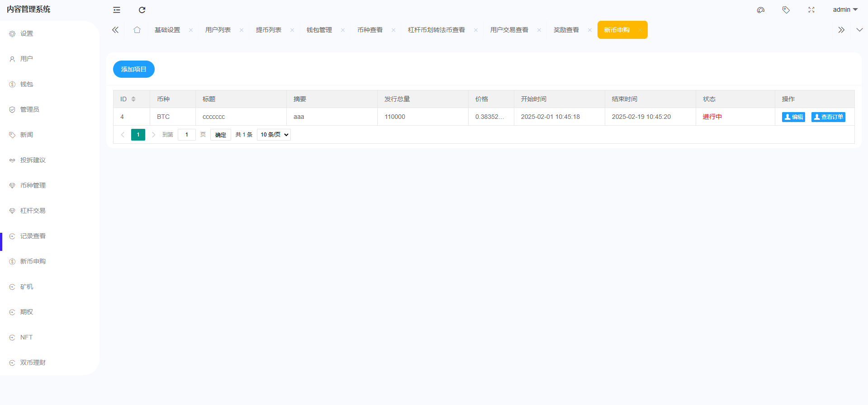The height and width of the screenshot is (405, 868).
Task: Open 新币申购 in the sidebar
Action: [33, 261]
